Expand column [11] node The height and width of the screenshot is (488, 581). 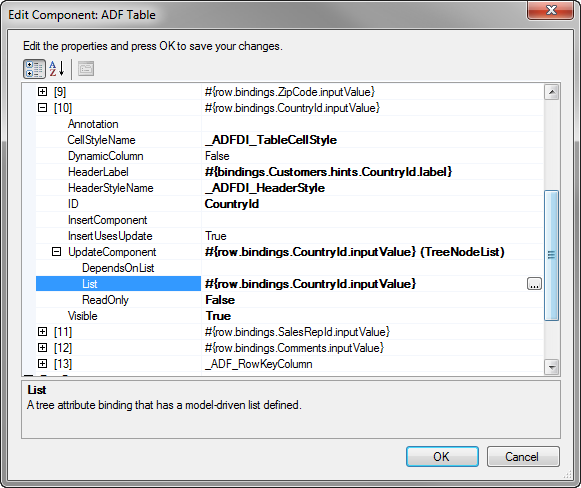tap(43, 332)
